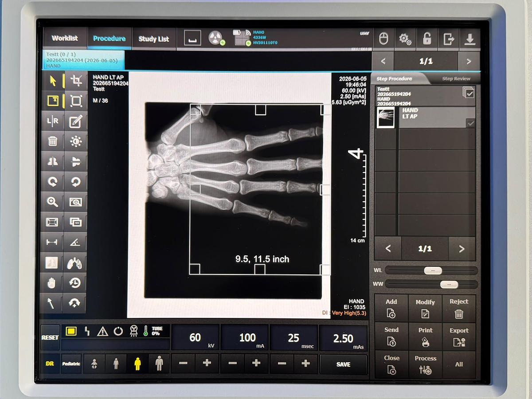Open HAND LT AP step thumbnail
Viewport: 532px width, 399px height.
tap(385, 118)
